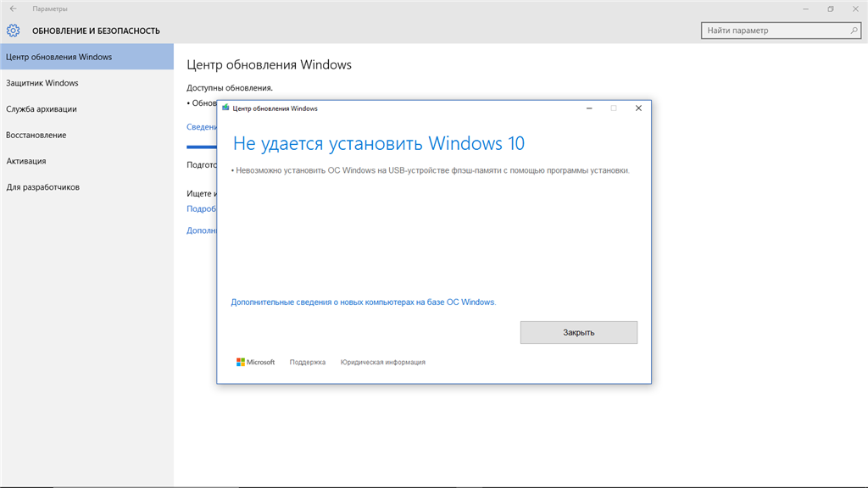Viewport: 868px width, 488px height.
Task: Click the 'Подробнее' link in Settings window
Action: click(x=202, y=209)
